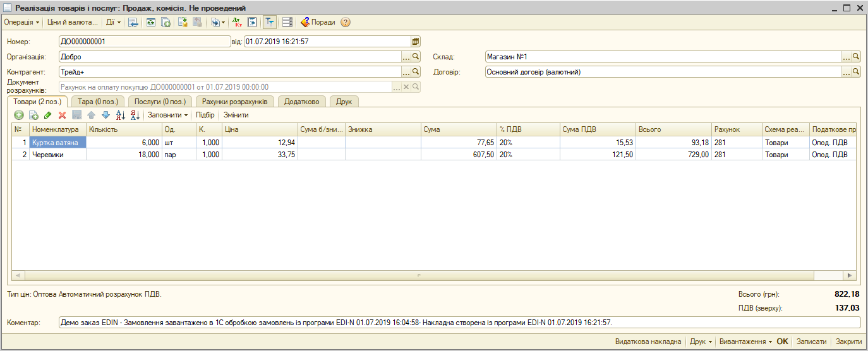868x351 pixels.
Task: Click the Dt/Kt posting result icon
Action: pos(238,22)
